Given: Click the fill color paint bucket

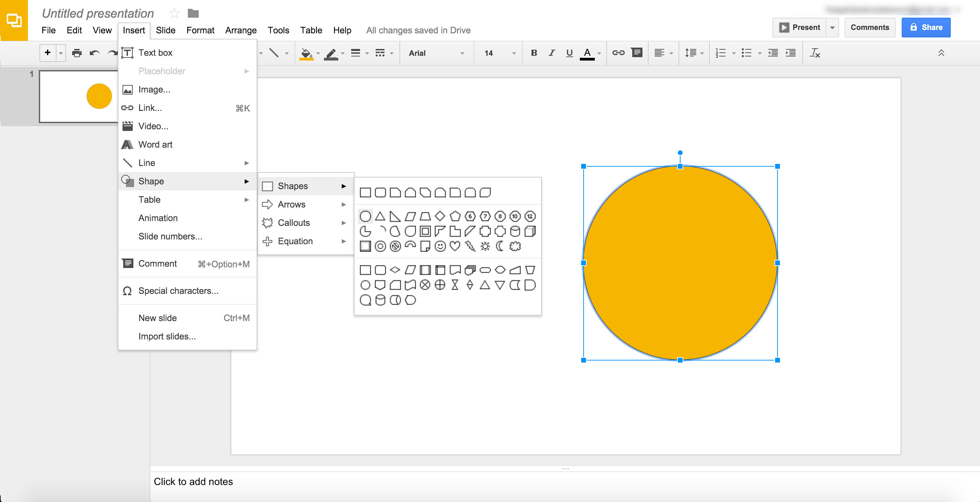Looking at the screenshot, I should click(x=306, y=53).
